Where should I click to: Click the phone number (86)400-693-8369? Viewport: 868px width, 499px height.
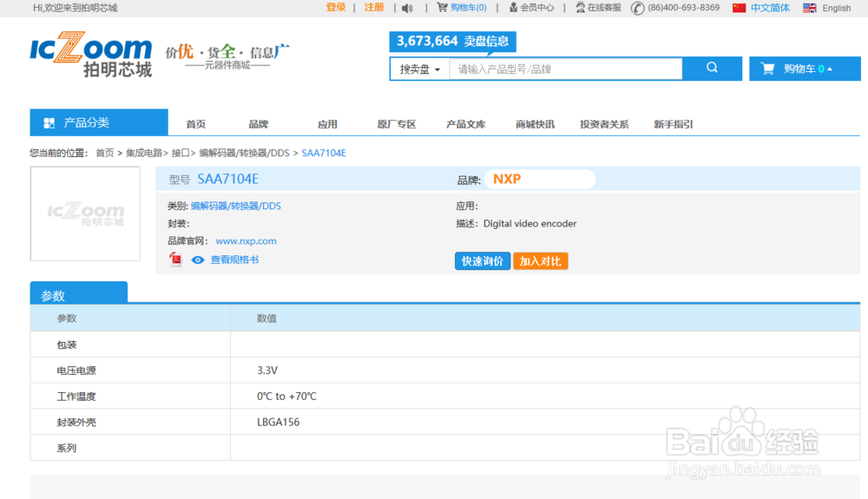point(684,8)
